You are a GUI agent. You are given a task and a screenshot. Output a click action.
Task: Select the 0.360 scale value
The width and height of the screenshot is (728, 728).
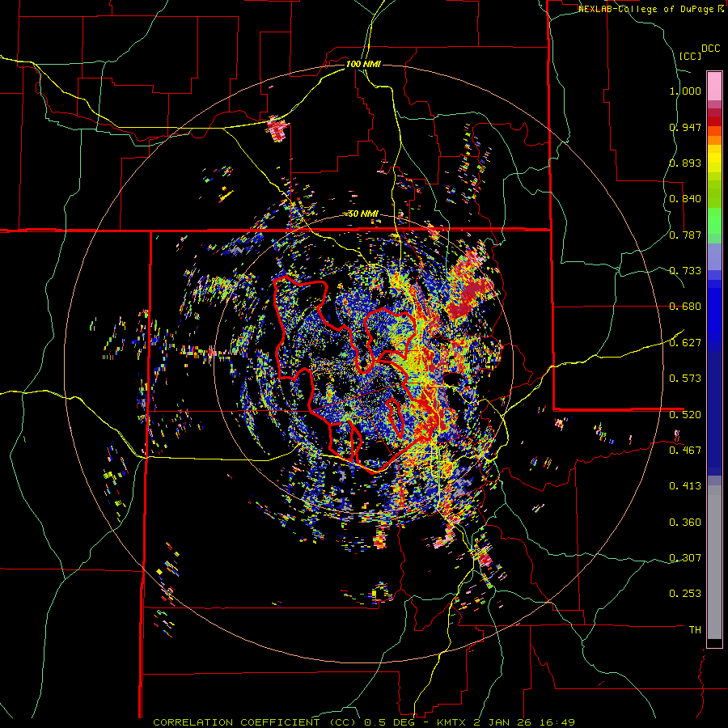click(685, 522)
